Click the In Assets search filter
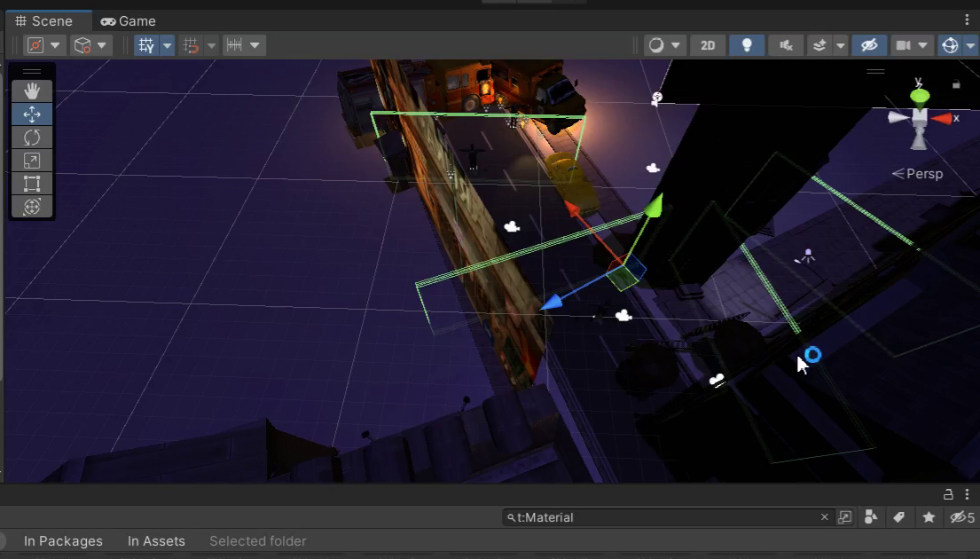Viewport: 980px width, 559px height. (156, 541)
